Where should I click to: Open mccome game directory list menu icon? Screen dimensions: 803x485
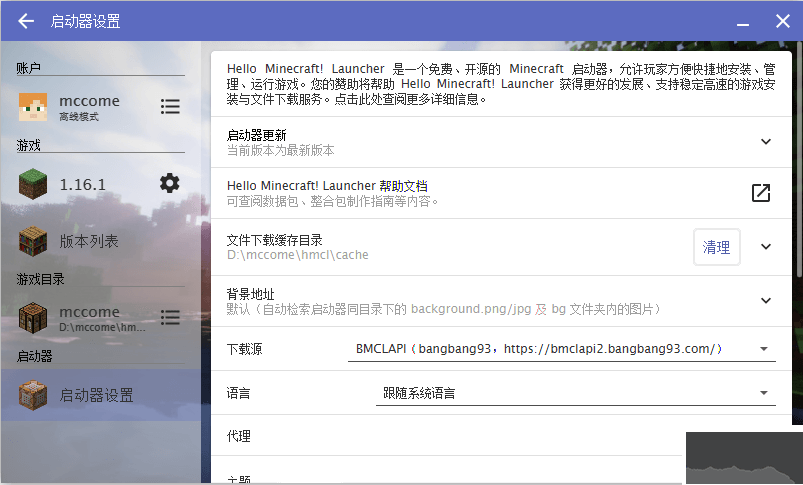[x=170, y=318]
